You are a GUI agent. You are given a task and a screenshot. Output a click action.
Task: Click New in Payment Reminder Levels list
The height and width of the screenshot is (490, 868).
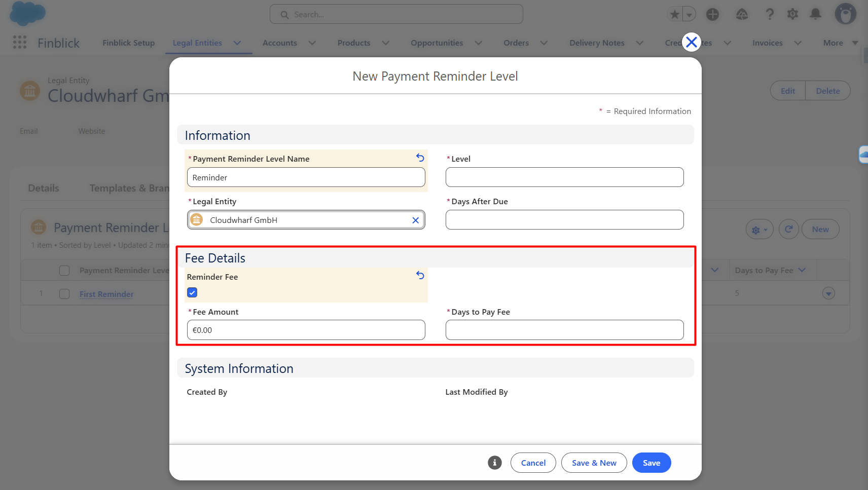820,230
